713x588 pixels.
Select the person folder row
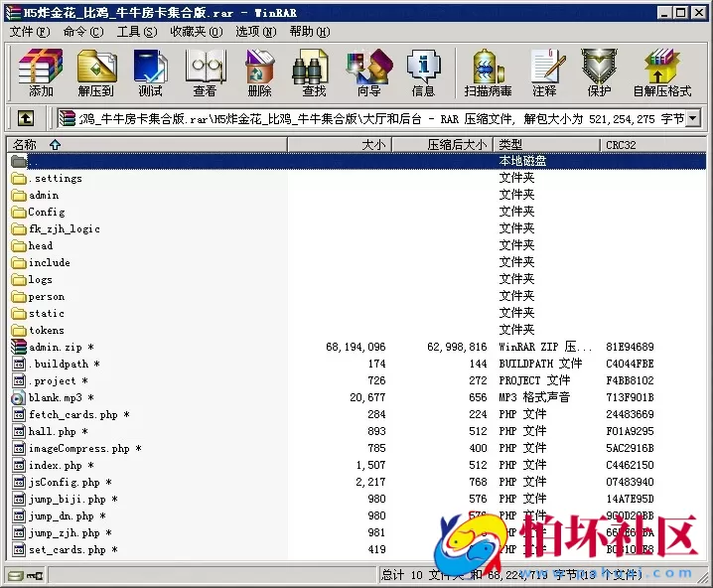(356, 297)
